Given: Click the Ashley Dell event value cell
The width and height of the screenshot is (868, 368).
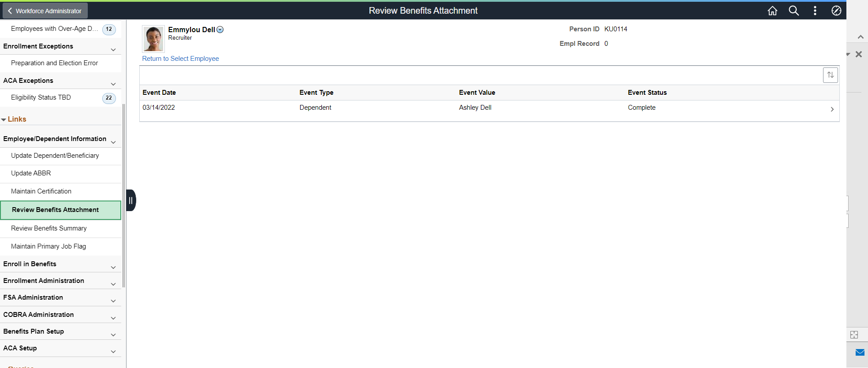Looking at the screenshot, I should (475, 108).
